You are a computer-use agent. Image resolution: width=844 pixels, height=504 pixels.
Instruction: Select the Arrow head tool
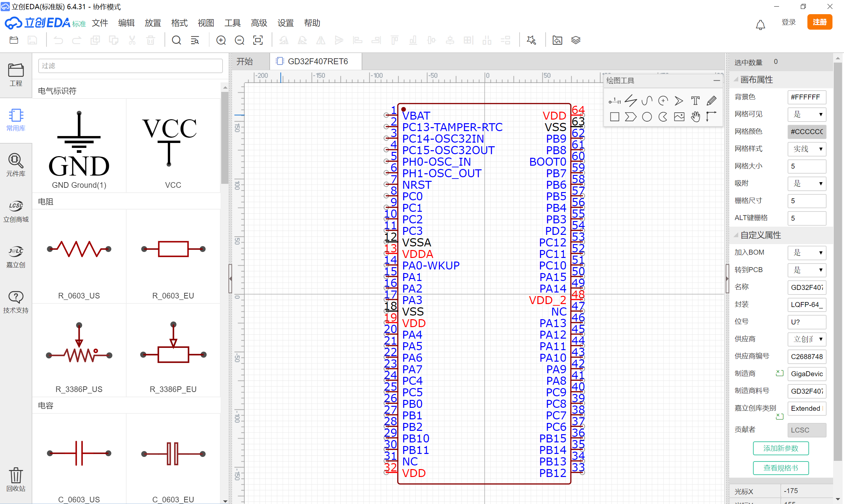coord(679,101)
